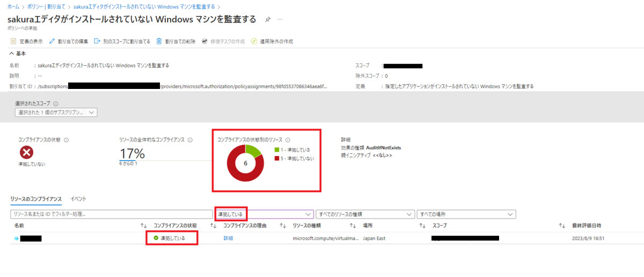644x277 pixels.
Task: Click the red non-compliant X status icon
Action: pos(26,153)
